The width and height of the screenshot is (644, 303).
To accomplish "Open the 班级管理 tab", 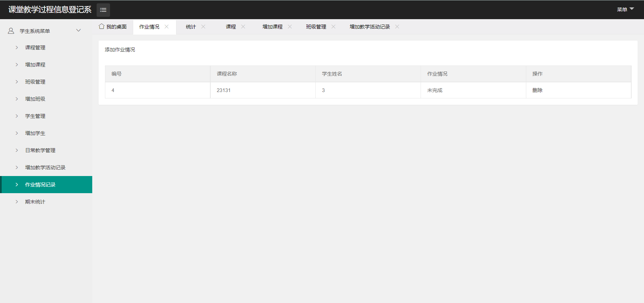I will click(x=316, y=27).
